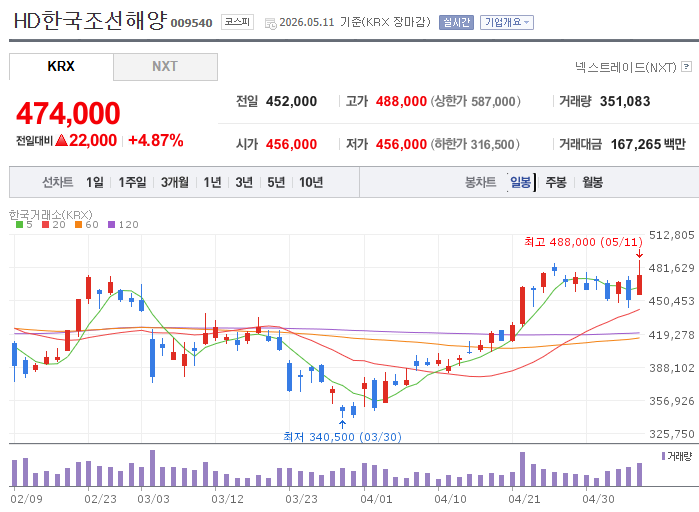Click the low price 456,000 next to 저가
699x512 pixels.
click(401, 144)
